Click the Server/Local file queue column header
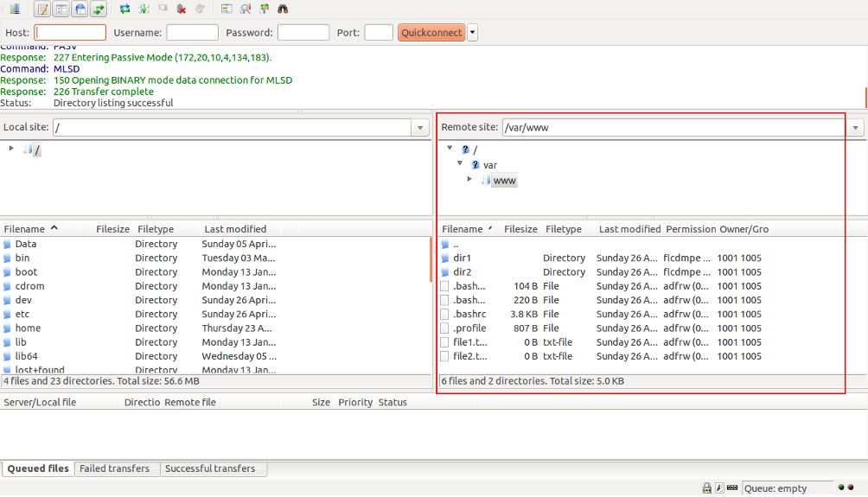 point(61,403)
